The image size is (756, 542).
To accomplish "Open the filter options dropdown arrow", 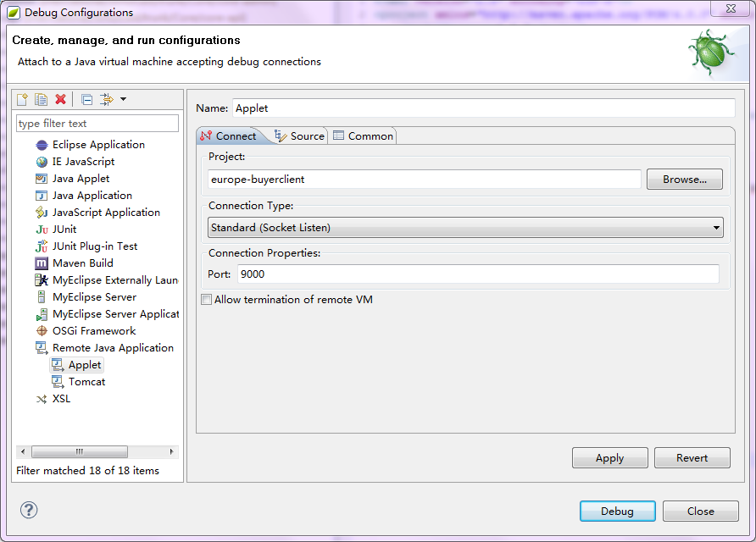I will 124,99.
